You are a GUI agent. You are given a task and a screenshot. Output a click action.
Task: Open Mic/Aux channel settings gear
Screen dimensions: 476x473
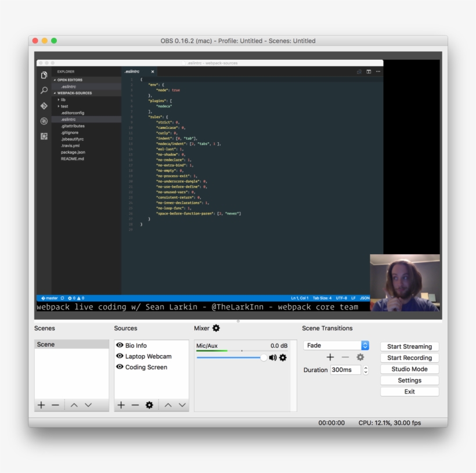click(x=283, y=358)
